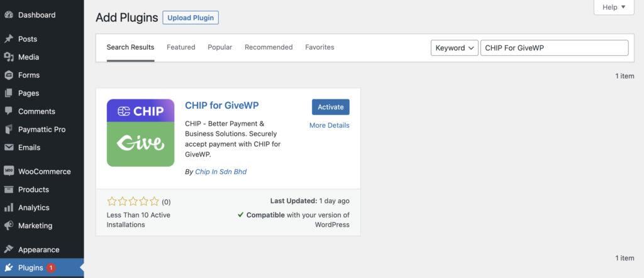Viewport: 644px width, 278px height.
Task: Open CHIP for GiveWP plugin thumbnail
Action: [140, 133]
